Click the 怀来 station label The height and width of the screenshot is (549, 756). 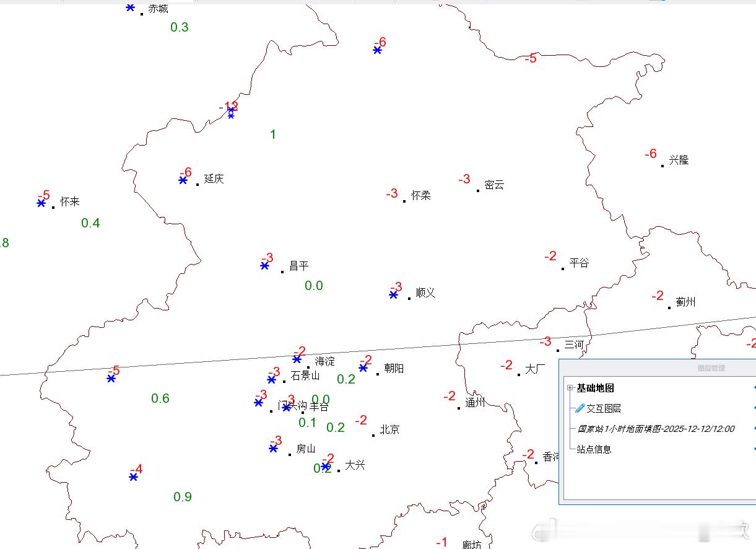click(x=69, y=201)
